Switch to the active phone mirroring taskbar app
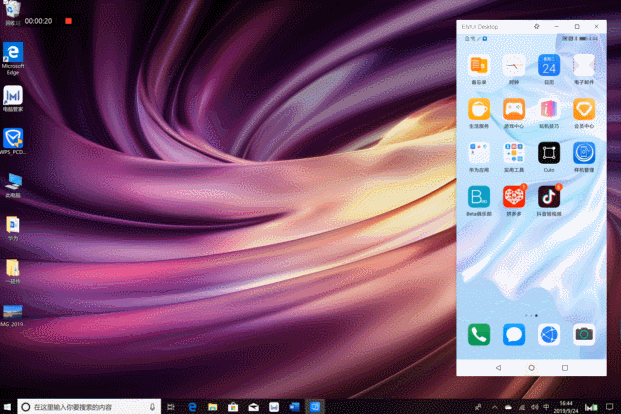Screen dimensions: 621x414 click(x=315, y=407)
